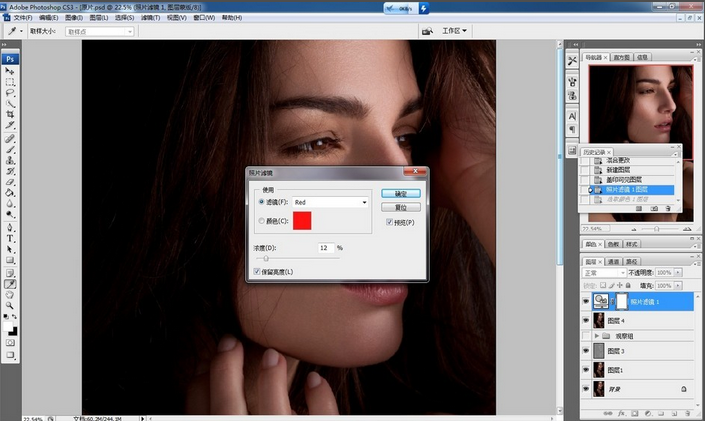Open the 取样大小 sample size dropdown
This screenshot has width=705, height=421.
click(x=99, y=31)
